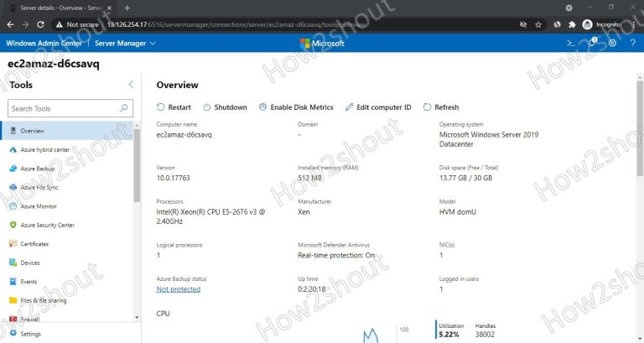Click the Not secure warning indicator
The image size is (644, 343).
pyautogui.click(x=77, y=24)
